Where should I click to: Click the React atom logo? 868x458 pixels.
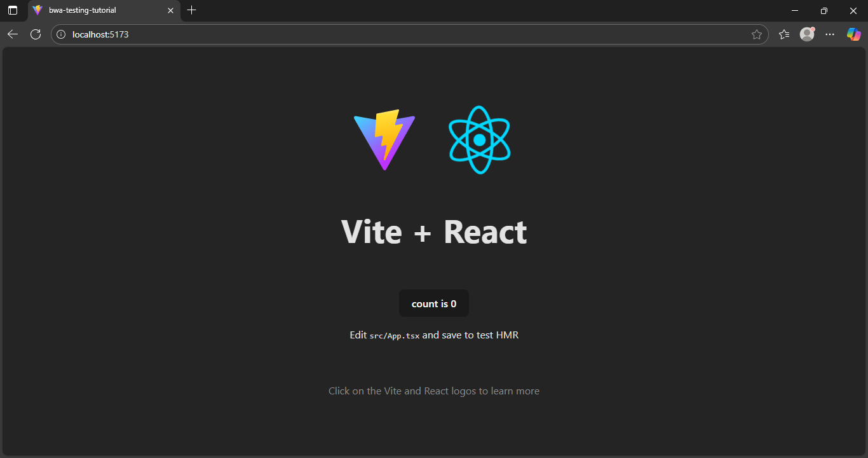pos(480,139)
